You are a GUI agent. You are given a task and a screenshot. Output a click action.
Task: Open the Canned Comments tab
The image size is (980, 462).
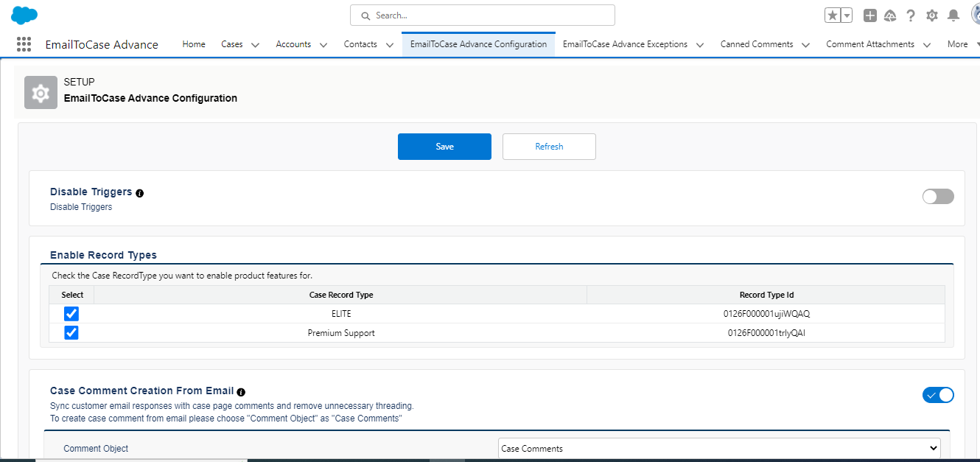click(x=757, y=44)
